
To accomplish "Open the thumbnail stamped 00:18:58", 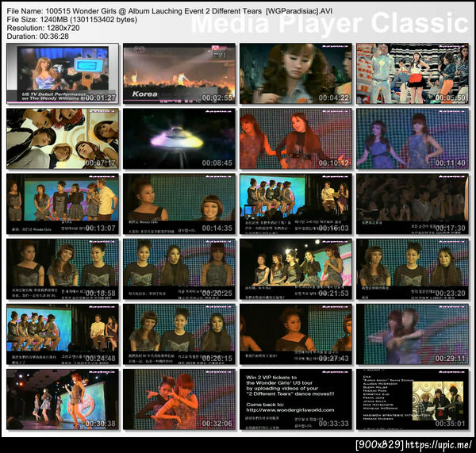I will tap(63, 269).
